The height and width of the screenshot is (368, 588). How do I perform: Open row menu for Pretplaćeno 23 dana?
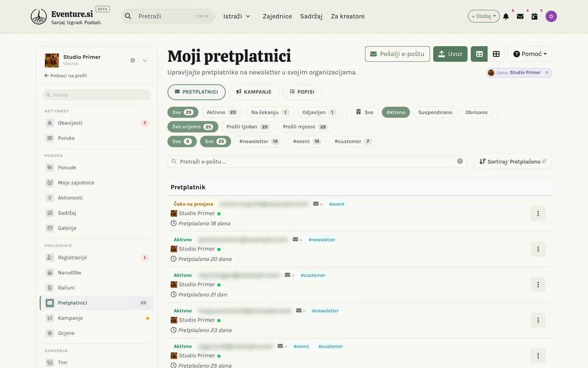538,320
